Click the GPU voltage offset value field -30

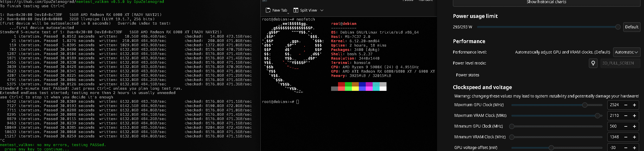[614, 148]
